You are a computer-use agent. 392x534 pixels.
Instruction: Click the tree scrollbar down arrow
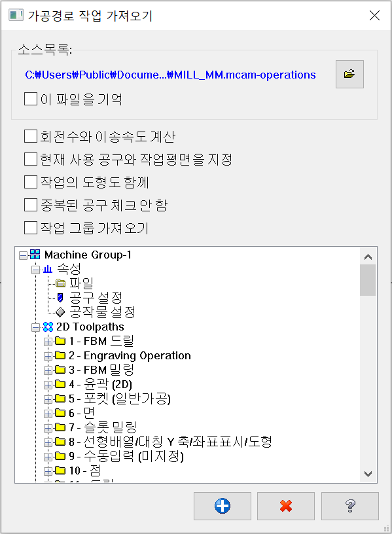click(x=368, y=474)
